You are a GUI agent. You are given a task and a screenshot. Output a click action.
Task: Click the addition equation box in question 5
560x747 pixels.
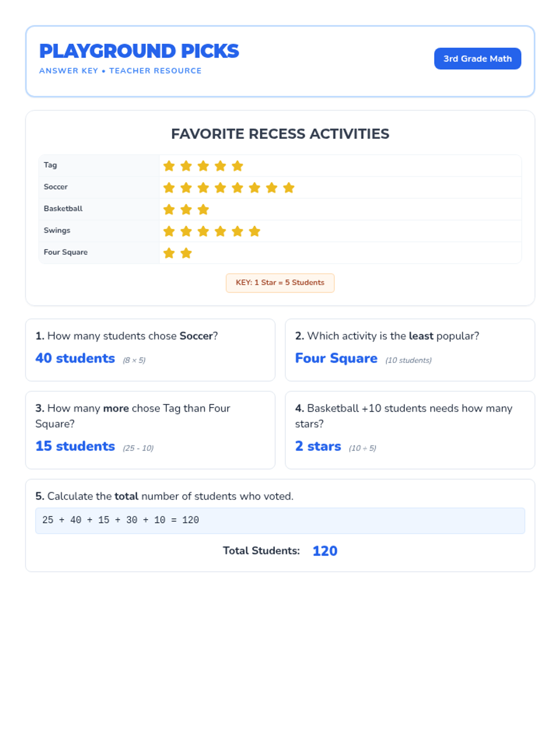pos(280,521)
